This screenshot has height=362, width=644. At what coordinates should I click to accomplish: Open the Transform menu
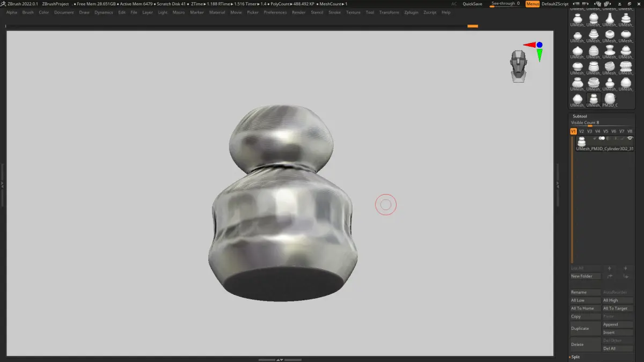389,12
